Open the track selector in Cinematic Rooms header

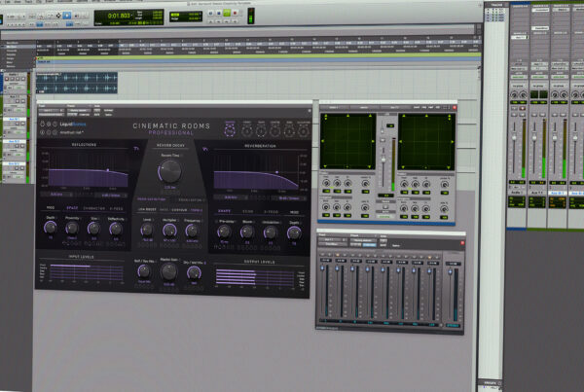52,111
